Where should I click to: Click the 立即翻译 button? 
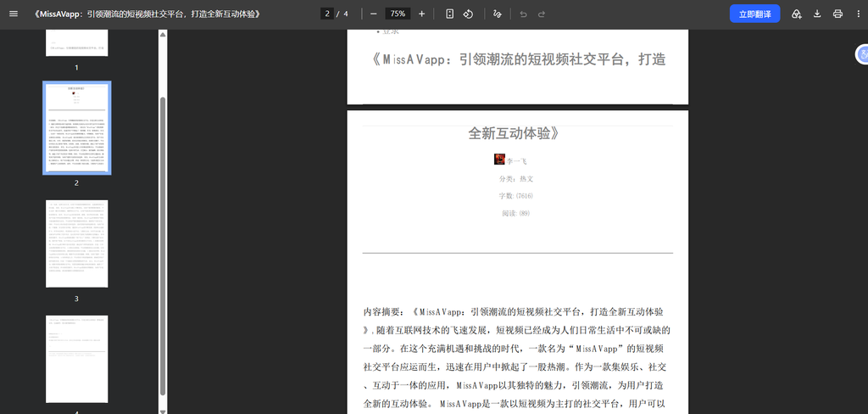(754, 14)
